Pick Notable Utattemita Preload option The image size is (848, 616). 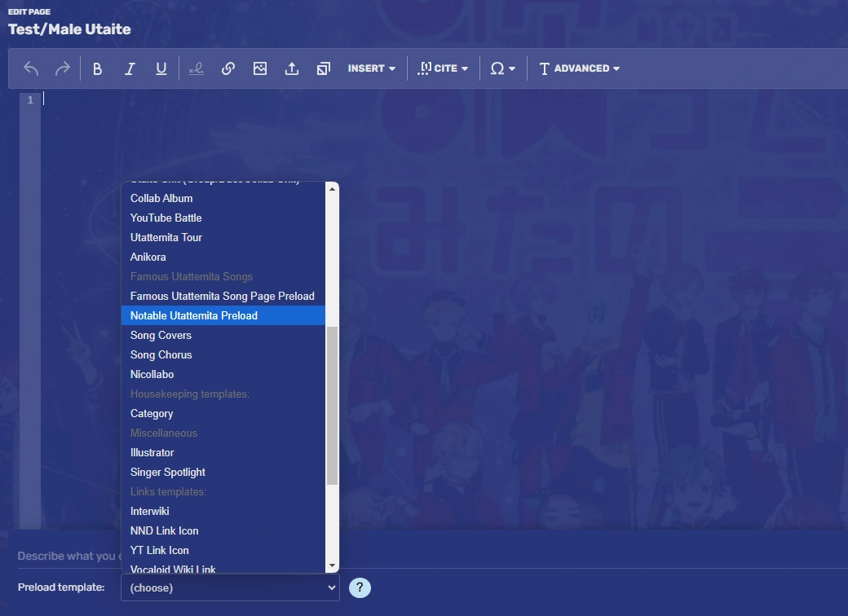[223, 315]
